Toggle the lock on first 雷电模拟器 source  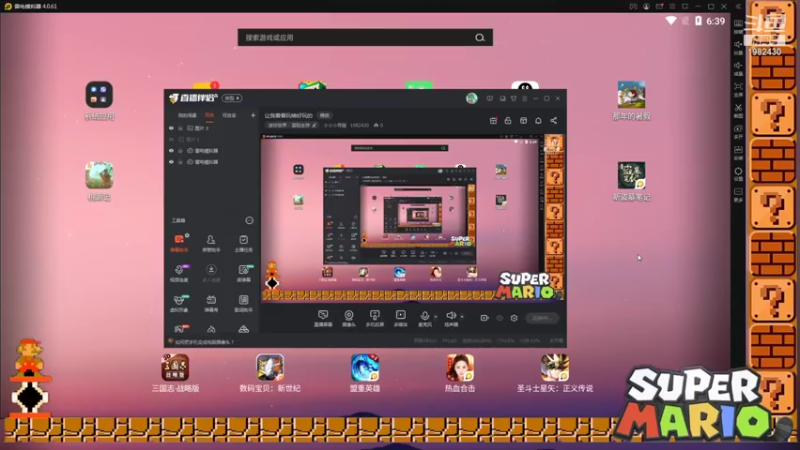(180, 151)
